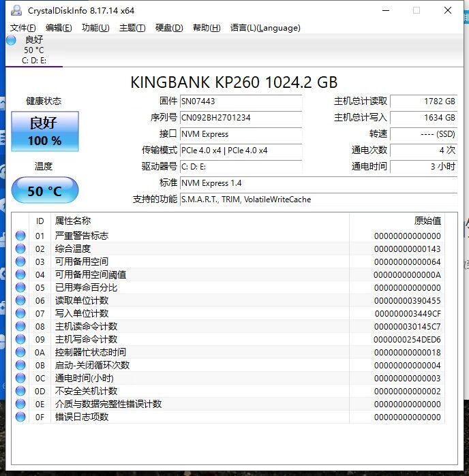The width and height of the screenshot is (469, 476).
Task: Click the host total reads value 1782 GB
Action: point(424,101)
